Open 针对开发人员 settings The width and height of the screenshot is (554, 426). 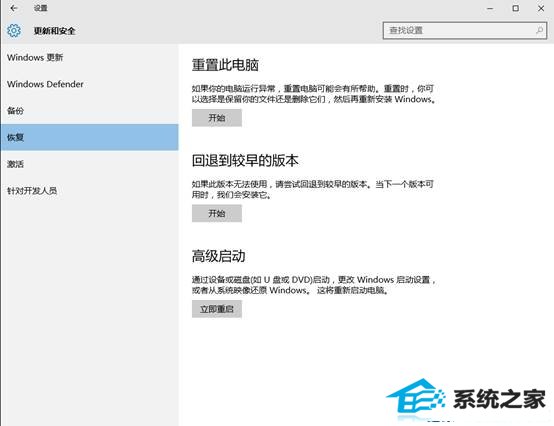tap(89, 191)
